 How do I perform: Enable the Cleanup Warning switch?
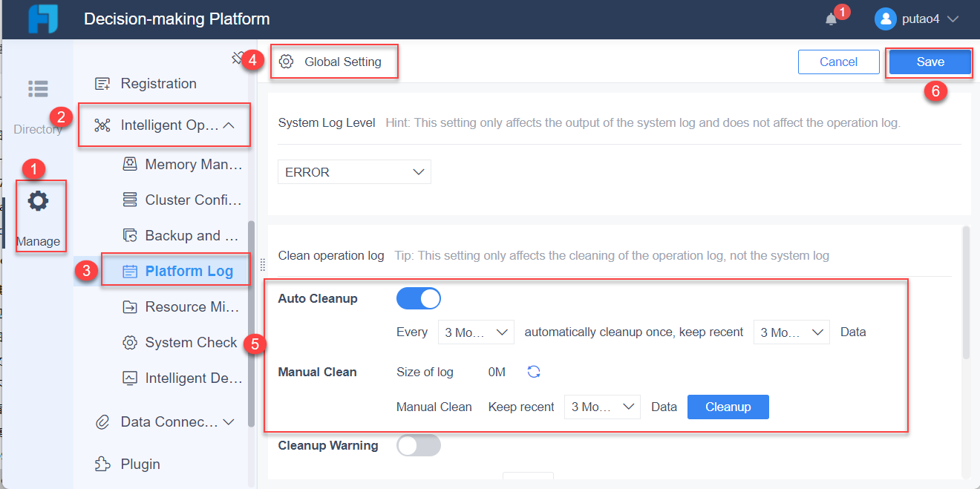419,445
